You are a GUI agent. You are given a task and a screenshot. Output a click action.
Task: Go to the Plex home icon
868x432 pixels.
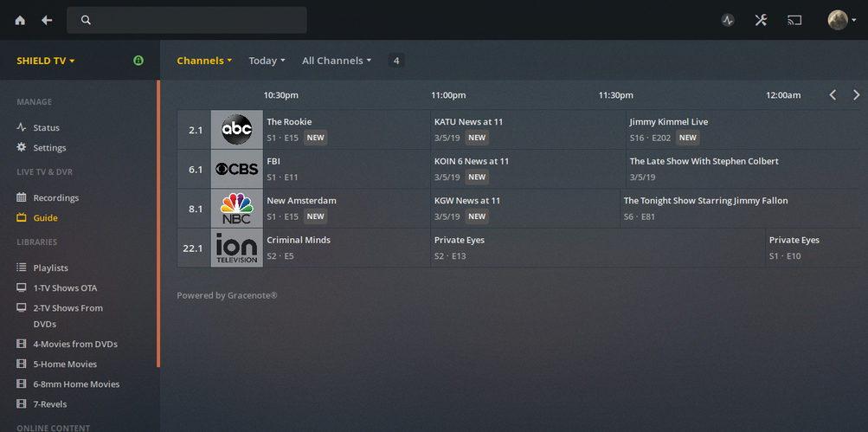tap(20, 21)
